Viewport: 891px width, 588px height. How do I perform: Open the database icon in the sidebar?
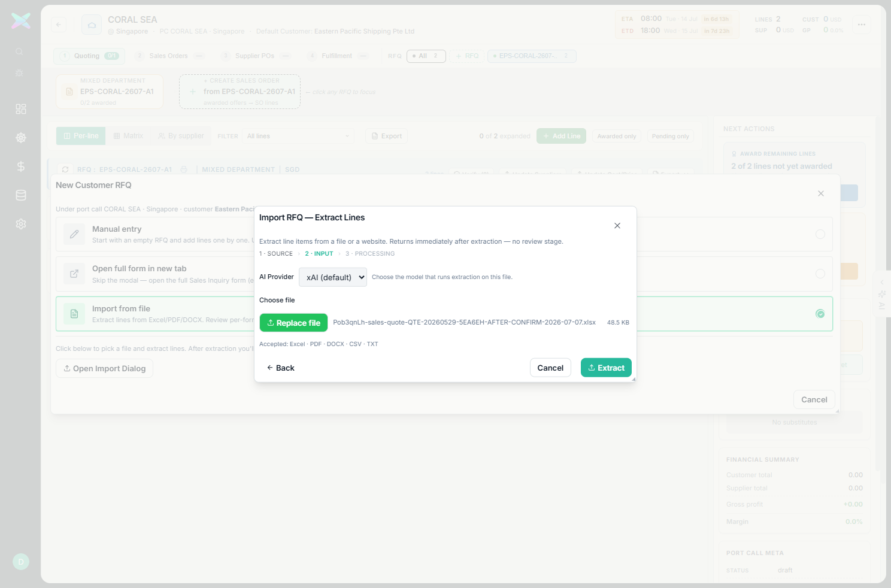click(x=21, y=195)
